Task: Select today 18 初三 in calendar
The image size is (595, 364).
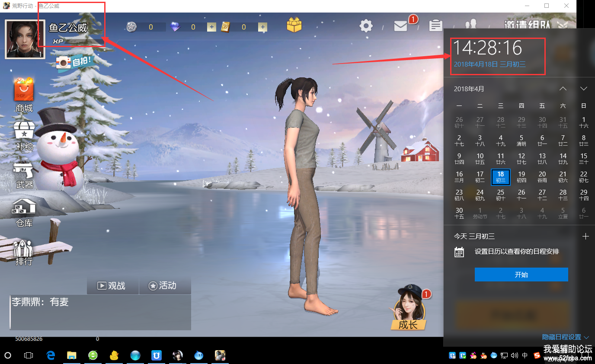Action: 501,177
